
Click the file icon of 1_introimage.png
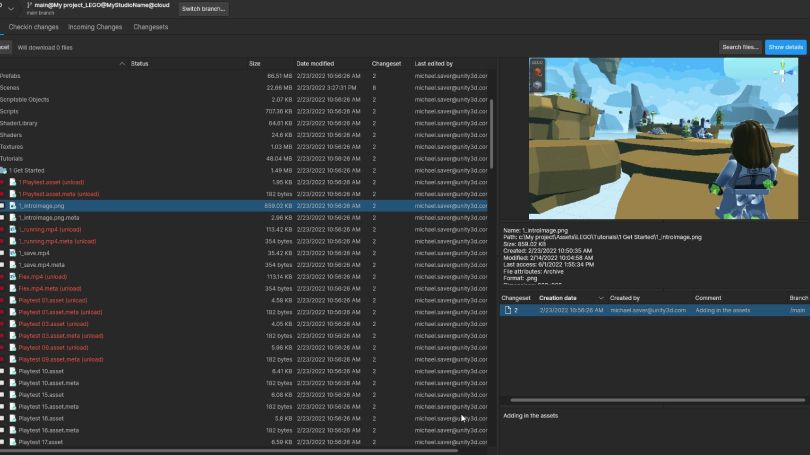coord(13,206)
